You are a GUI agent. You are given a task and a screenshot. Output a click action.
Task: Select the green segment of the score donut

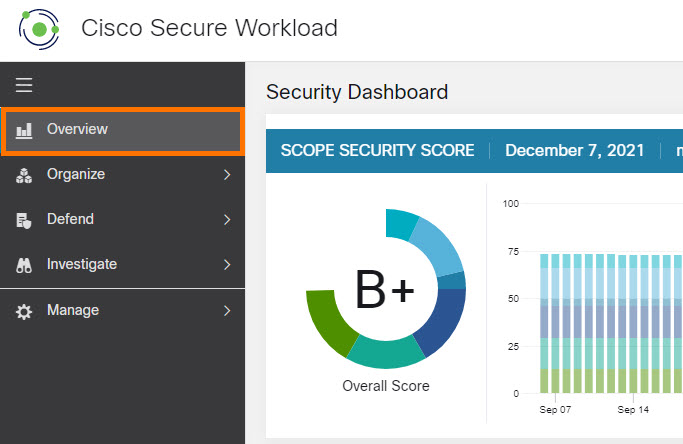[x=330, y=322]
